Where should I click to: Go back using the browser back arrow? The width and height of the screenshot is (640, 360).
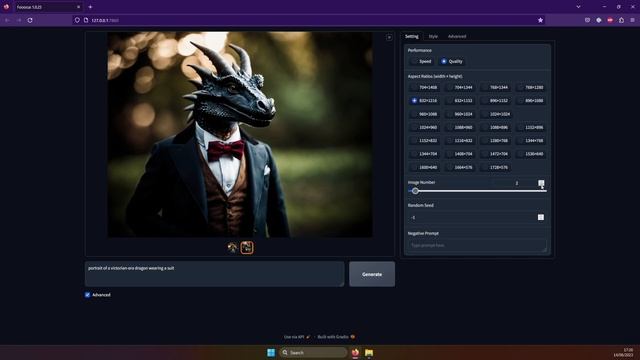pos(7,20)
